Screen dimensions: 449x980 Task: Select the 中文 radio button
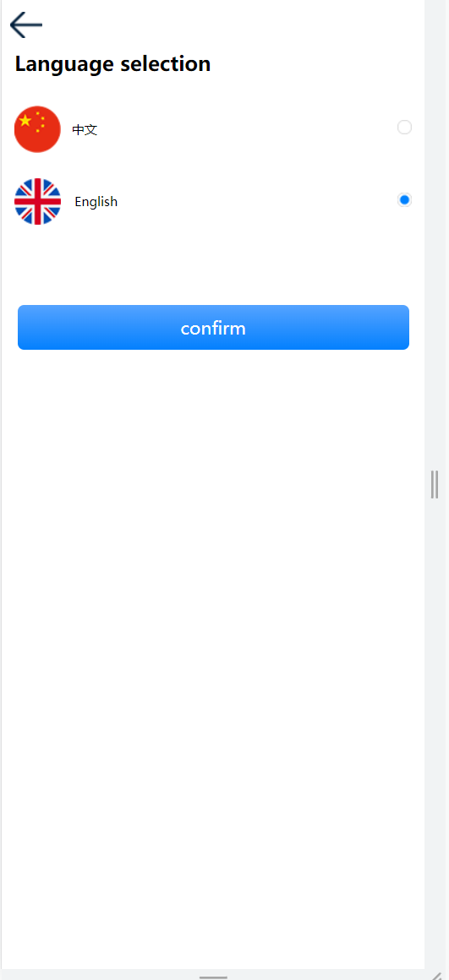[404, 128]
